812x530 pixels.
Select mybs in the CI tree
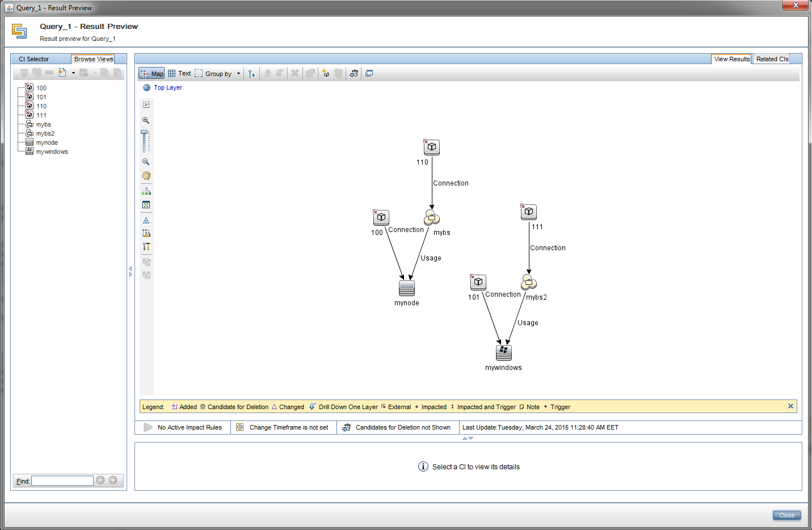[43, 124]
